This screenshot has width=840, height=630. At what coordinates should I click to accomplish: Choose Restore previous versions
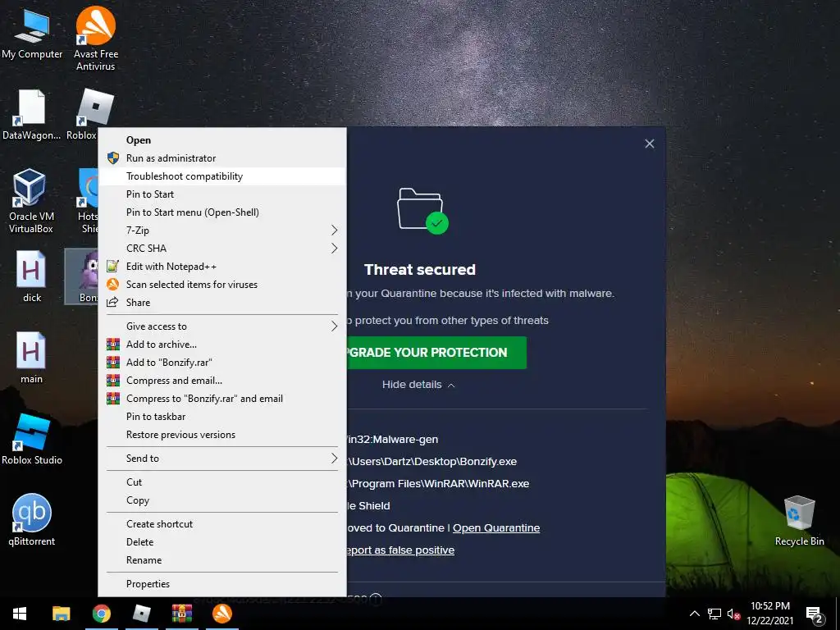click(222, 435)
